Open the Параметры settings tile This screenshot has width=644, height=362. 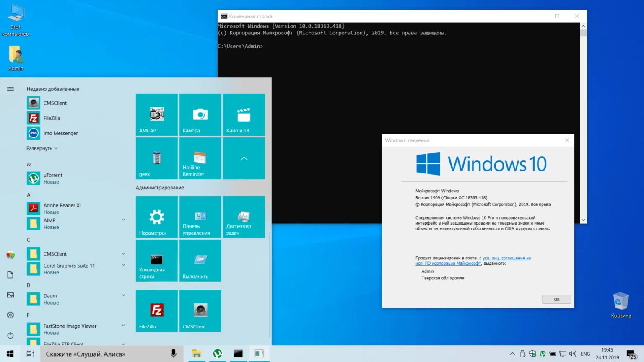[157, 217]
